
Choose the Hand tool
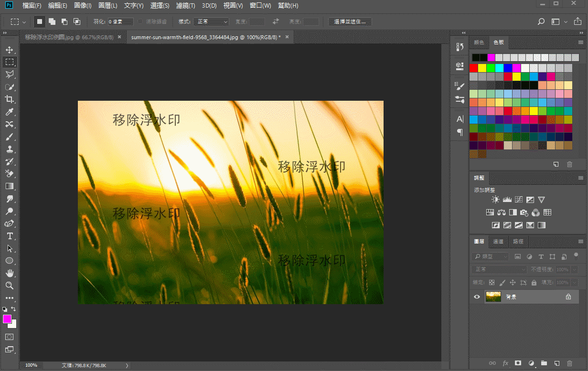coord(9,273)
